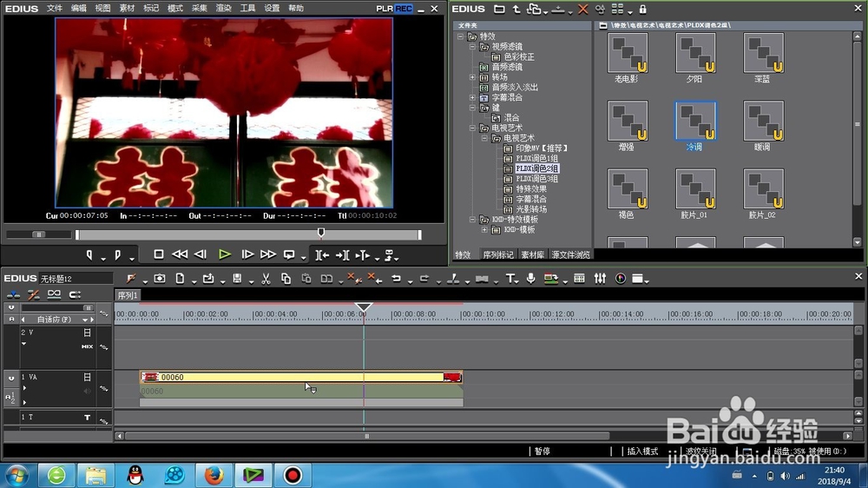Jump to next edit point icon
This screenshot has width=868, height=488.
pyautogui.click(x=342, y=254)
